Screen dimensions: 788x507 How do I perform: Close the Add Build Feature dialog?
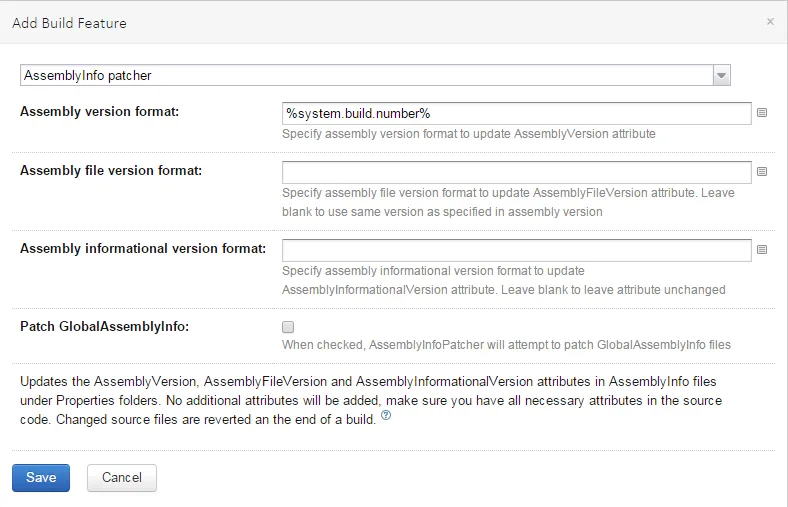(770, 21)
